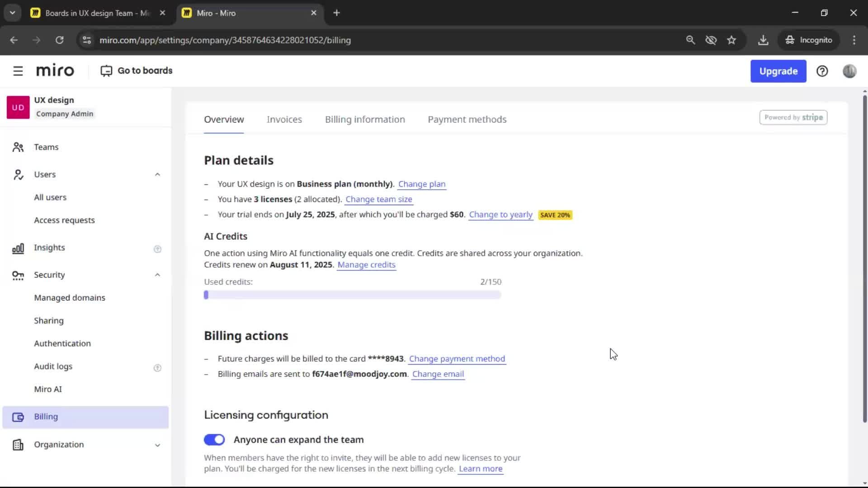Click the browser address bar URL
The height and width of the screenshot is (488, 868).
click(225, 40)
